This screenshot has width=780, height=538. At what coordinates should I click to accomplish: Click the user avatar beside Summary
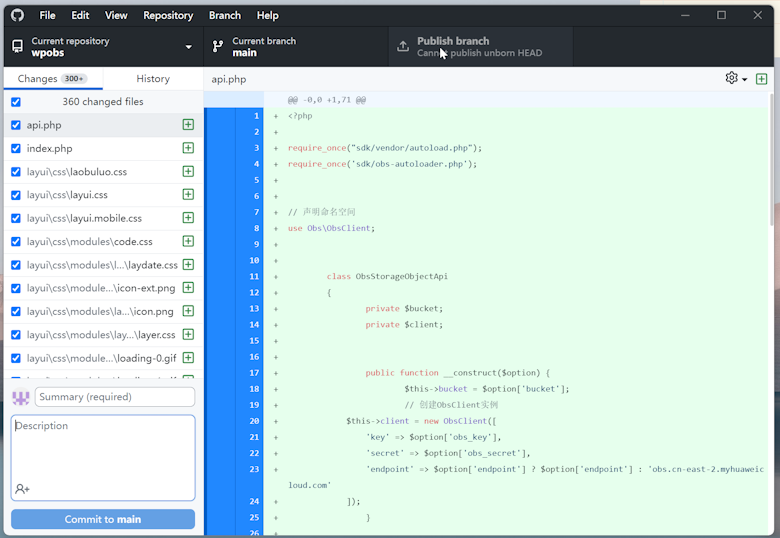(x=21, y=397)
